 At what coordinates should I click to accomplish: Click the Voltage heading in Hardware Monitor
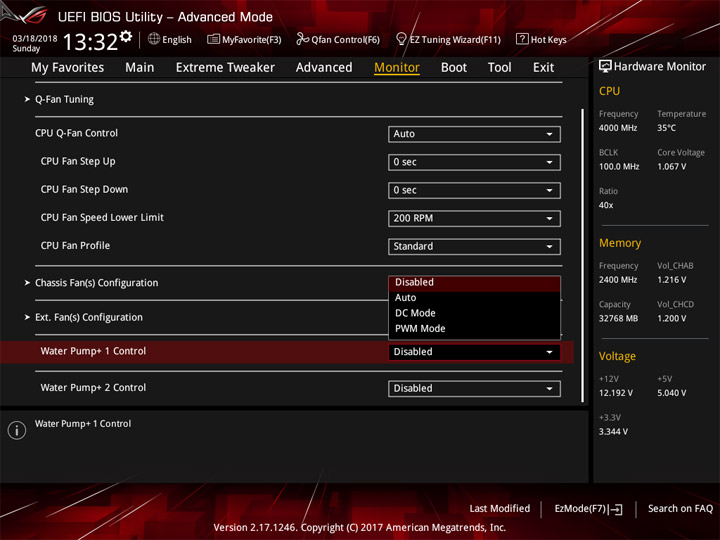[x=617, y=356]
